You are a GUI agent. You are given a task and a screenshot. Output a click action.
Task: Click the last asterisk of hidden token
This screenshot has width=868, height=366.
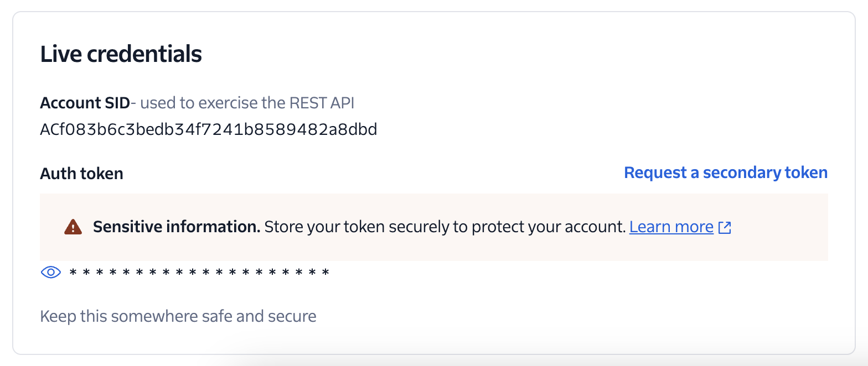pos(326,272)
